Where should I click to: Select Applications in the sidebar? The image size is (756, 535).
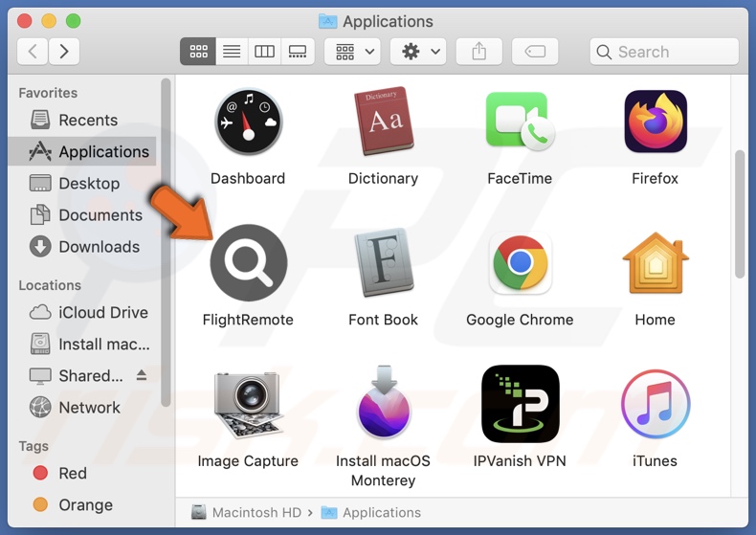pyautogui.click(x=82, y=152)
